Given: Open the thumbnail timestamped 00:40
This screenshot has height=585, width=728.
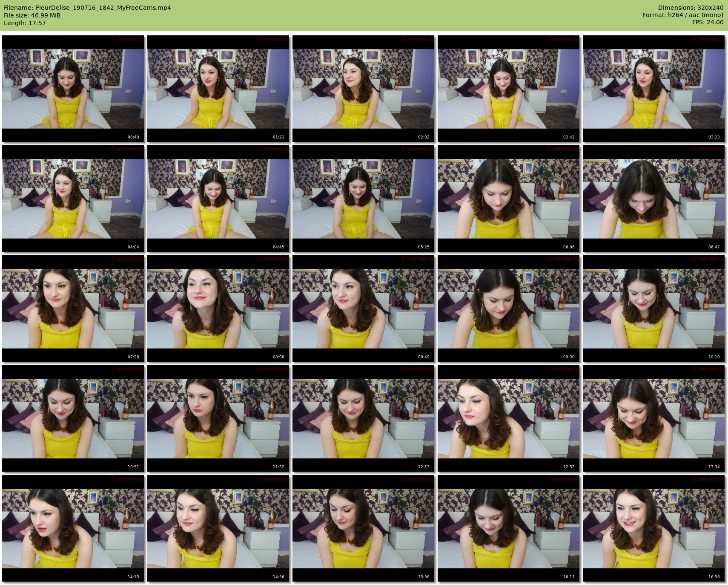Looking at the screenshot, I should (73, 89).
